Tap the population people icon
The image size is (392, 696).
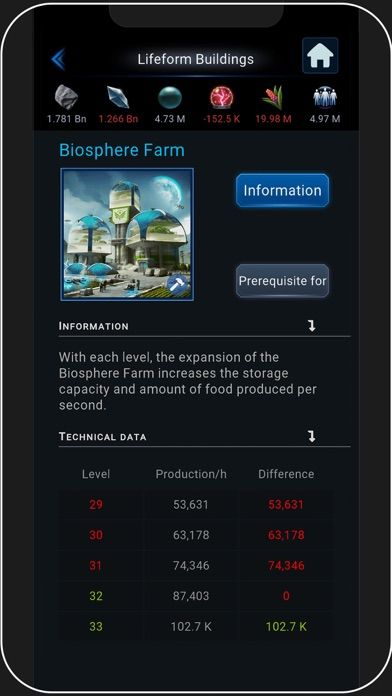pyautogui.click(x=325, y=97)
